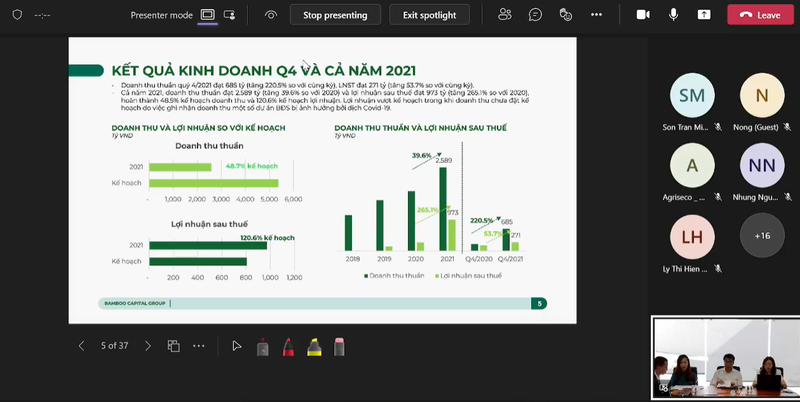The height and width of the screenshot is (402, 800).
Task: Click the Stop presenting button
Action: tap(335, 15)
